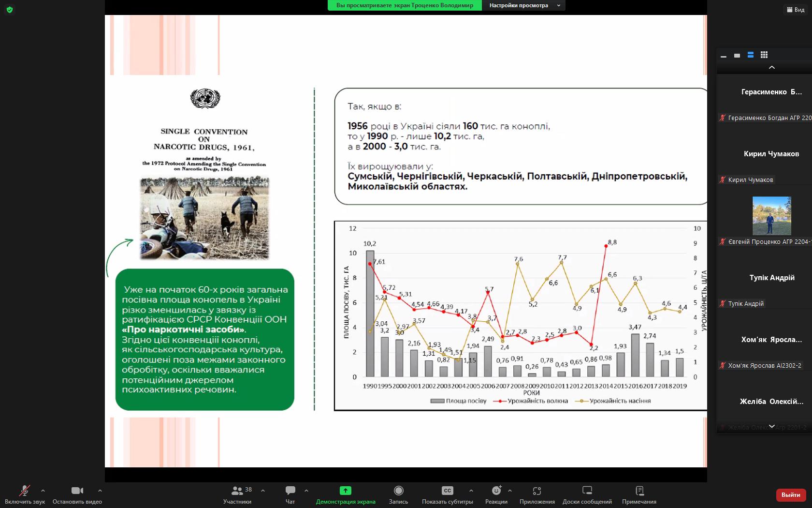Image resolution: width=812 pixels, height=508 pixels.
Task: Open audio options arrow next to microphone
Action: pyautogui.click(x=43, y=491)
